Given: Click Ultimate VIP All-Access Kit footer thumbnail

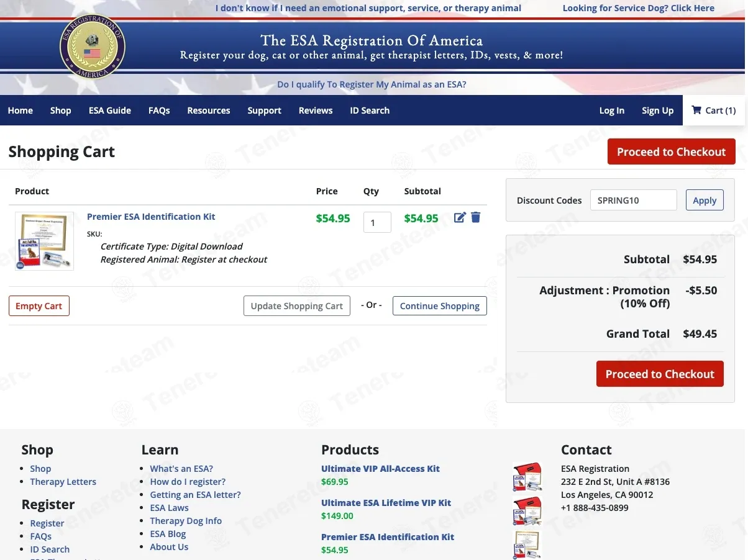Looking at the screenshot, I should point(527,477).
